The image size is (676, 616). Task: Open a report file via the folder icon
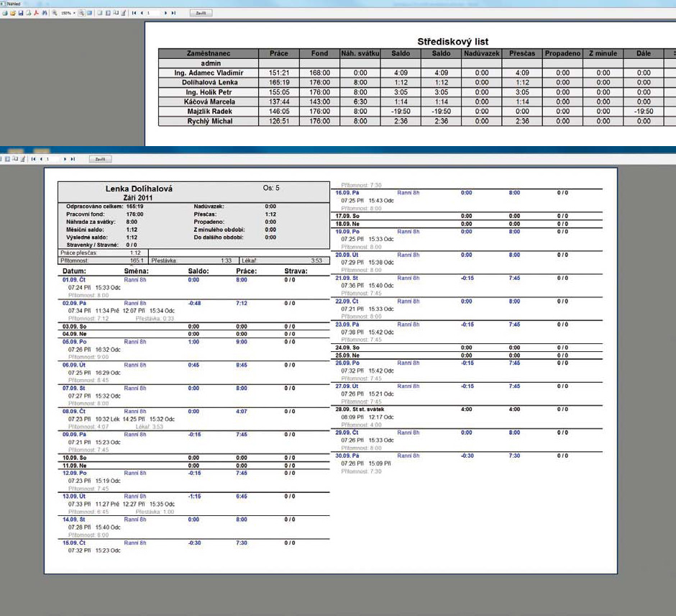[x=13, y=13]
